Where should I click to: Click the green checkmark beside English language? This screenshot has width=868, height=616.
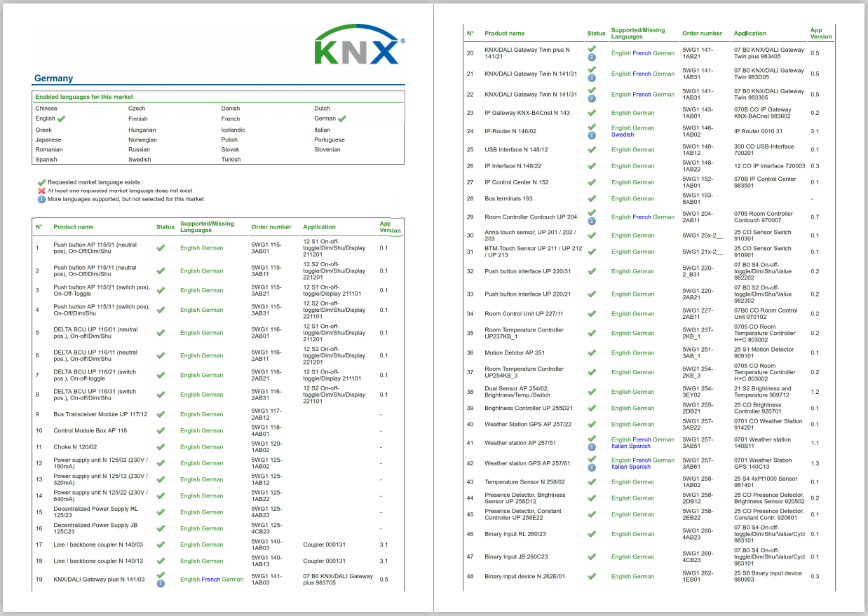61,119
